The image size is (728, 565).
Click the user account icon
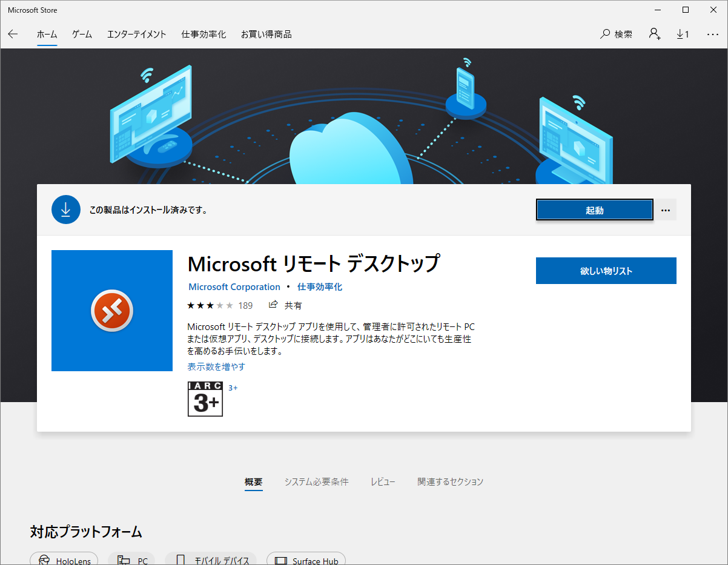[x=655, y=35]
